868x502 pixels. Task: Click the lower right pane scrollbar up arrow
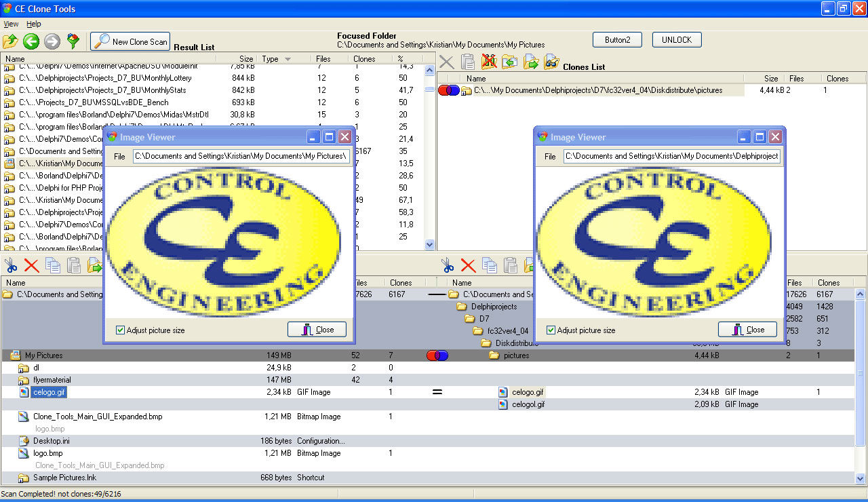(x=861, y=294)
